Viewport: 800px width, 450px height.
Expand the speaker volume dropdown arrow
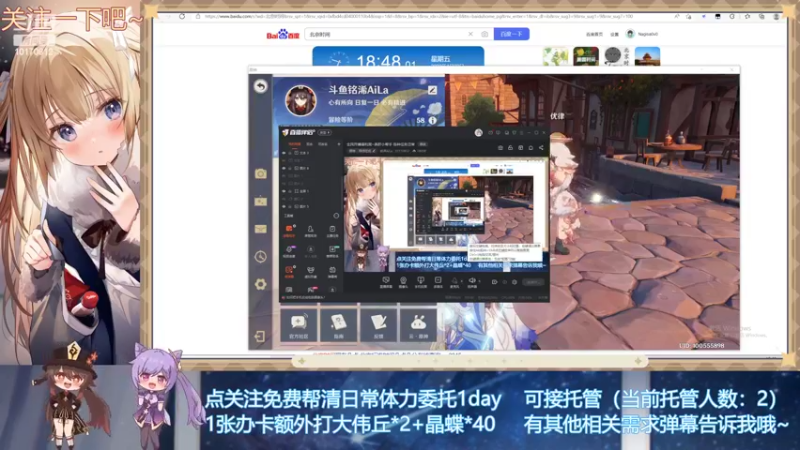click(x=479, y=281)
